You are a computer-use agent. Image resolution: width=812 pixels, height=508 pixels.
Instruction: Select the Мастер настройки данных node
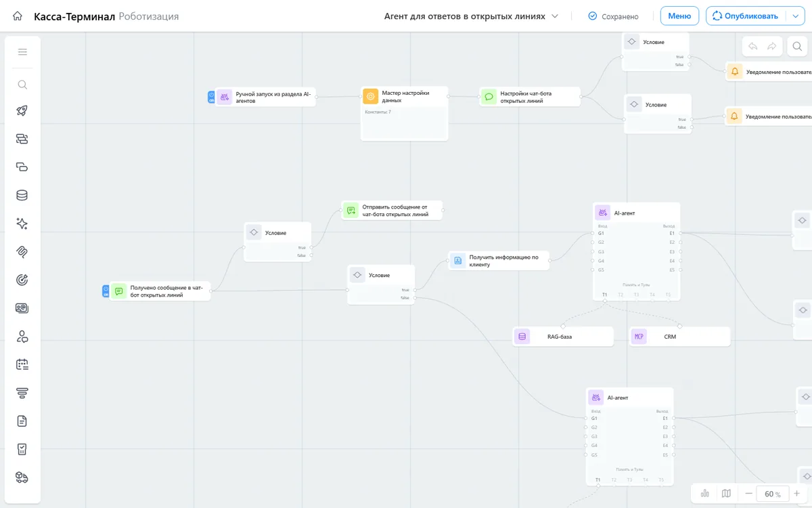coord(405,113)
